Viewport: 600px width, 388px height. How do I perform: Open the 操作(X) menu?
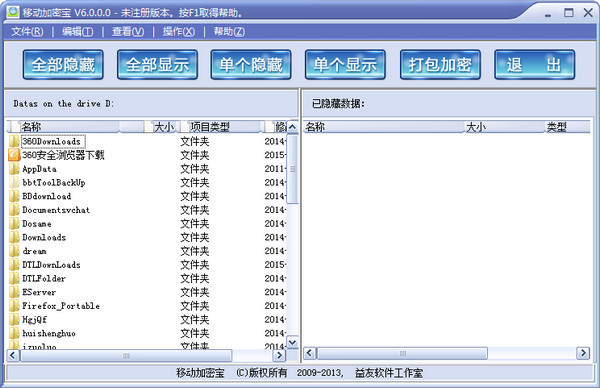click(x=179, y=31)
